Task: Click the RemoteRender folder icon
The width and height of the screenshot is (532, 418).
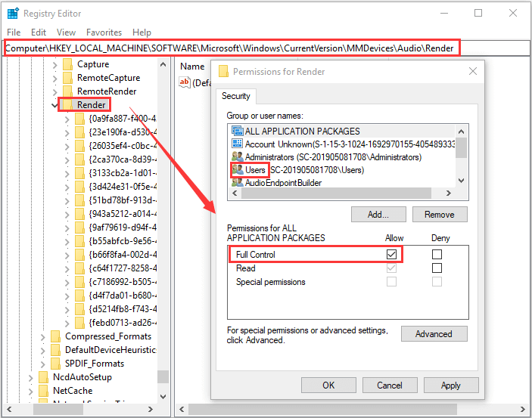Action: click(x=68, y=91)
